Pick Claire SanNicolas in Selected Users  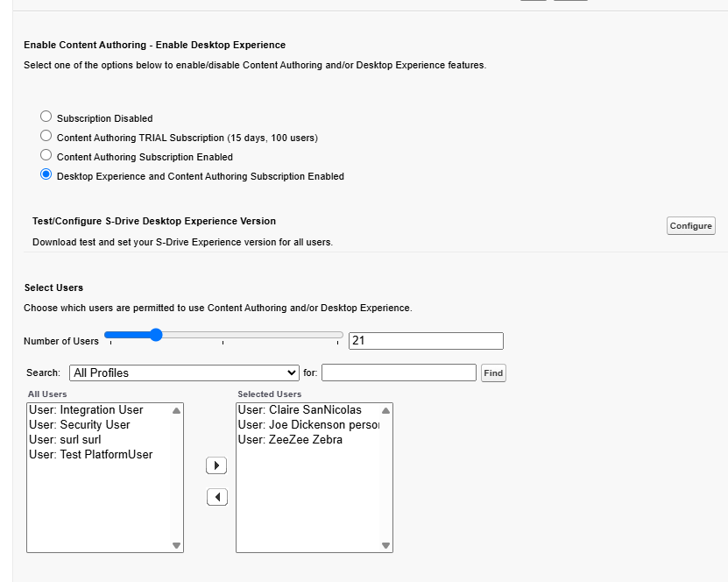(x=300, y=410)
